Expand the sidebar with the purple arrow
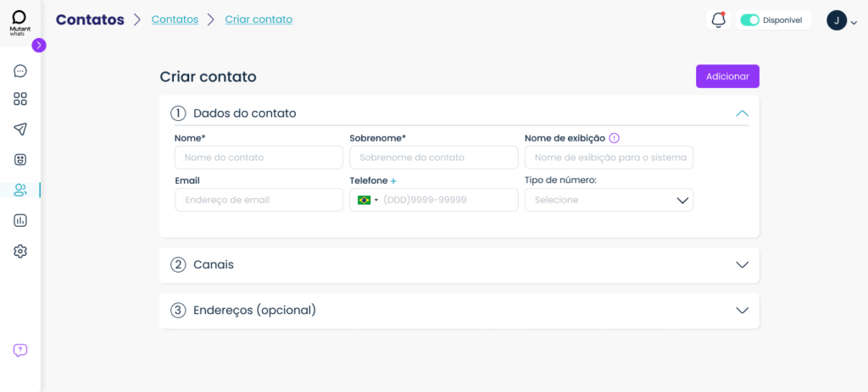Image resolution: width=868 pixels, height=392 pixels. (39, 46)
